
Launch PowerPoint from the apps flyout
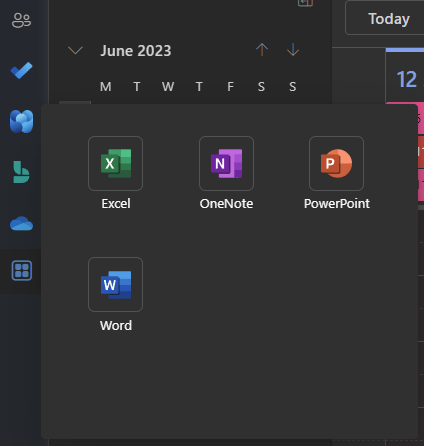336,163
